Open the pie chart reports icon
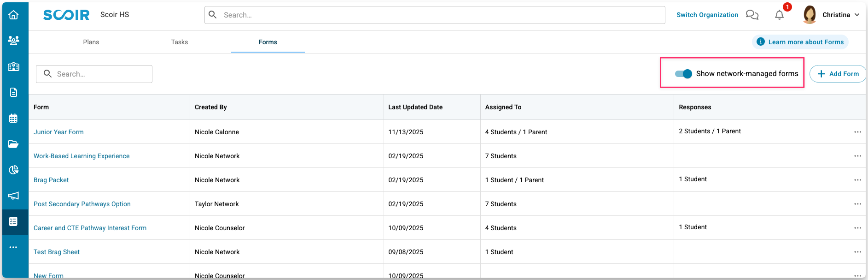Screen dimensions: 868x280 pos(14,170)
